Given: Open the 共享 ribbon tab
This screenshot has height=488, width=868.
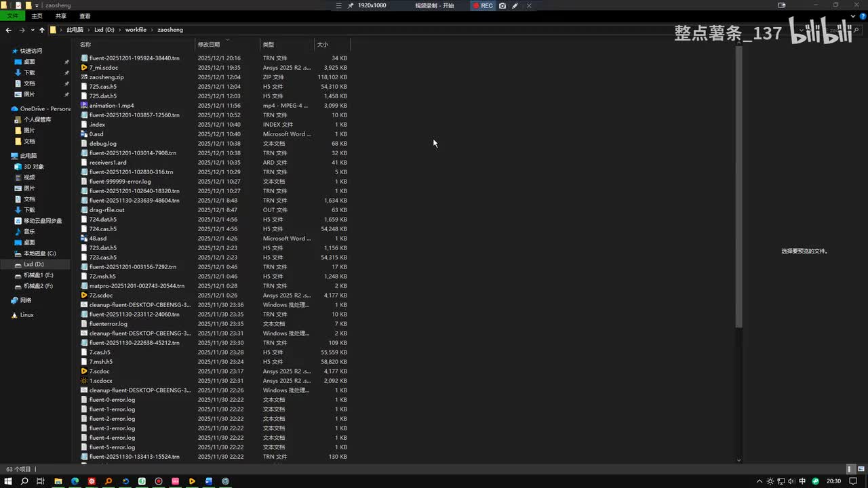Looking at the screenshot, I should click(61, 16).
